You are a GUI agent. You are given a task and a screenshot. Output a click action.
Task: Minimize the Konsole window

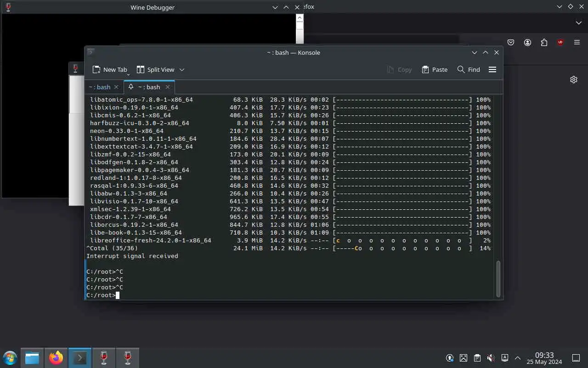point(475,52)
